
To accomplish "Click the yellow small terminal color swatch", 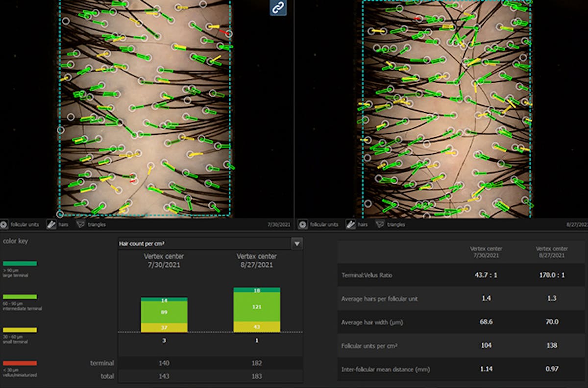I will pyautogui.click(x=20, y=330).
